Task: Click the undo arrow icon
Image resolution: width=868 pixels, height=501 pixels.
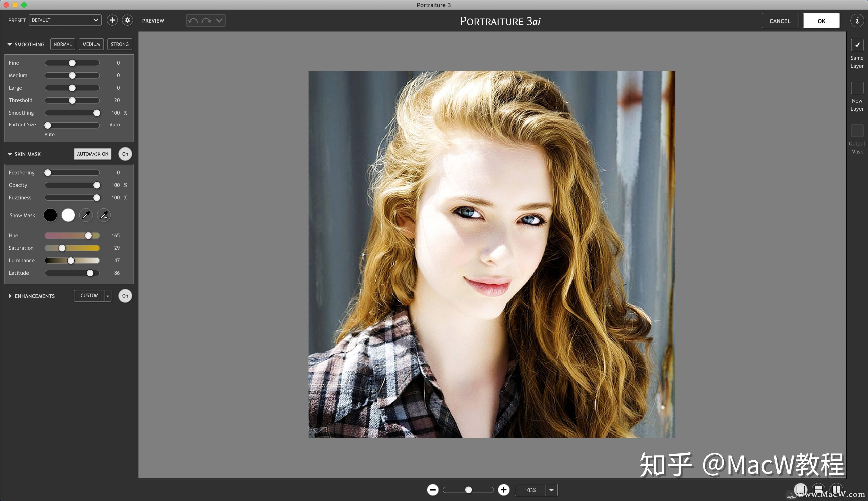Action: 193,21
